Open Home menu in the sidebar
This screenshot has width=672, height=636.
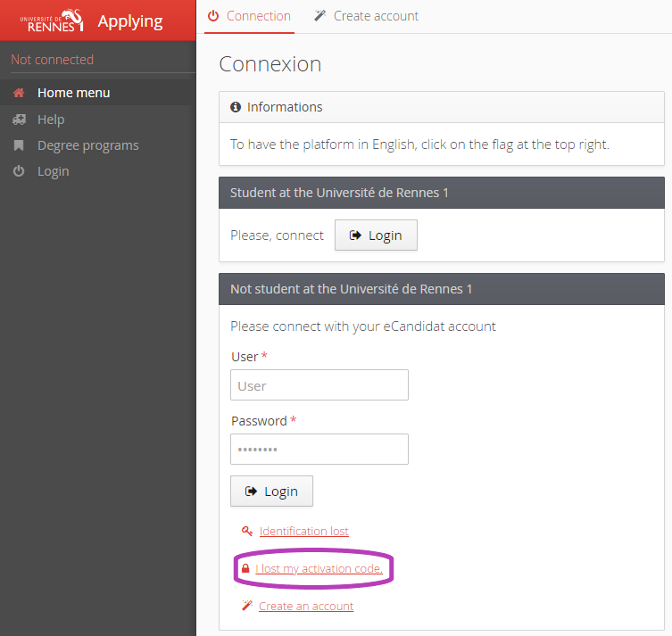click(73, 93)
